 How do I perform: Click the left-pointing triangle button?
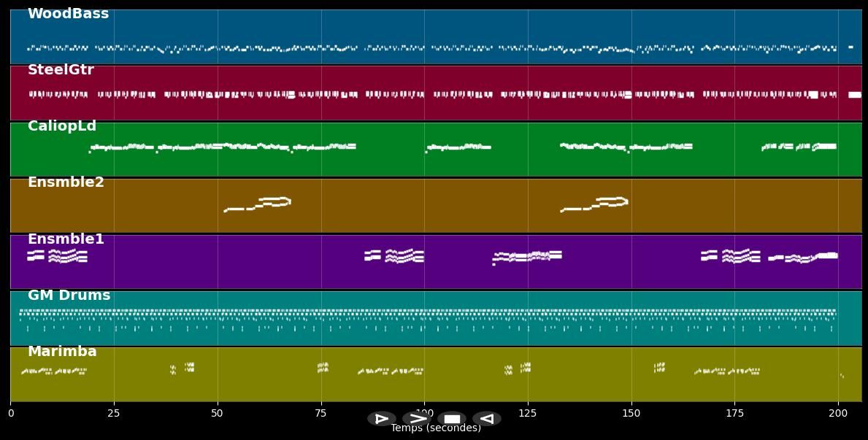(486, 419)
